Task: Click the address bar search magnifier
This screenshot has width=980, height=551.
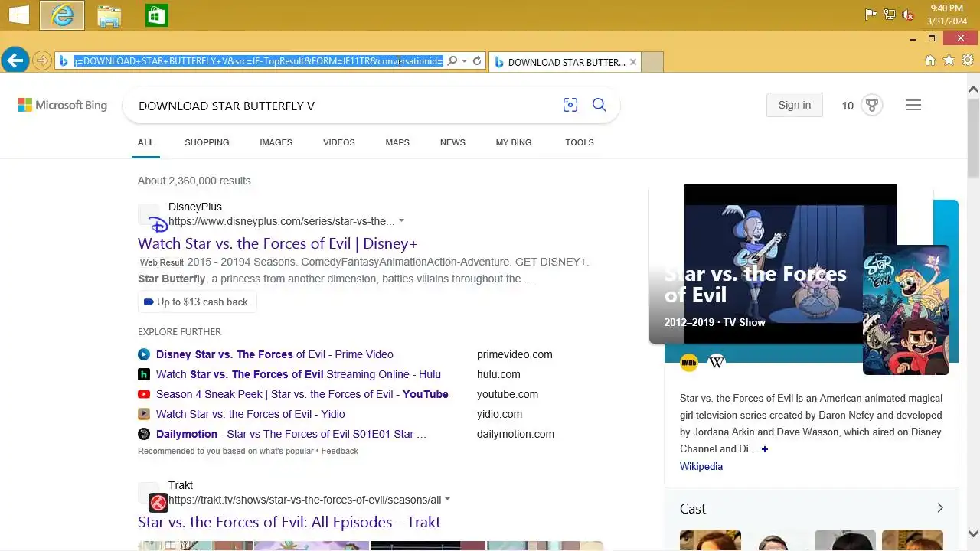Action: click(452, 61)
